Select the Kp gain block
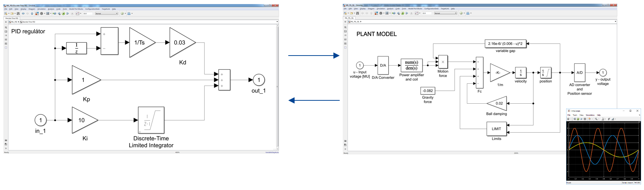This screenshot has width=644, height=190. pos(86,80)
